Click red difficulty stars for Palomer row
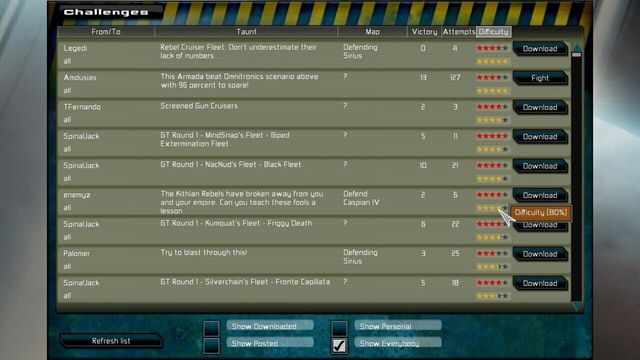The width and height of the screenshot is (640, 360). click(492, 253)
